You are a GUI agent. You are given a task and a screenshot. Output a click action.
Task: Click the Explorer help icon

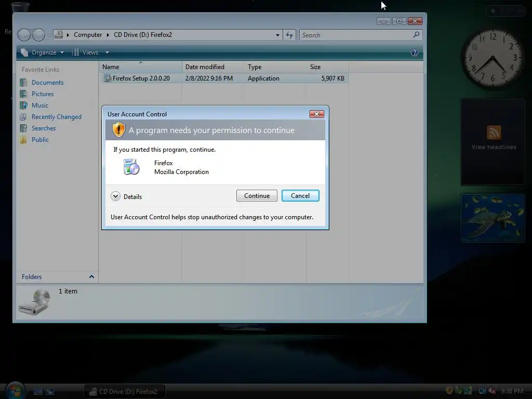point(414,52)
